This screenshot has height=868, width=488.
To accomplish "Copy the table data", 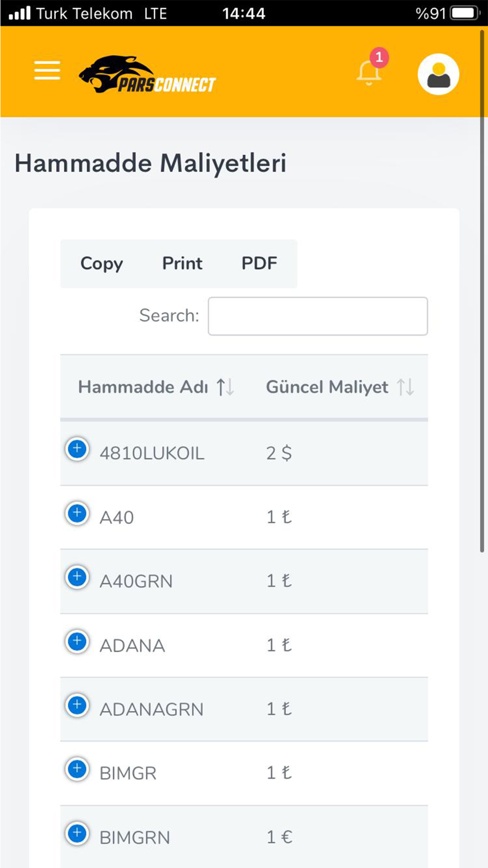I will (102, 264).
